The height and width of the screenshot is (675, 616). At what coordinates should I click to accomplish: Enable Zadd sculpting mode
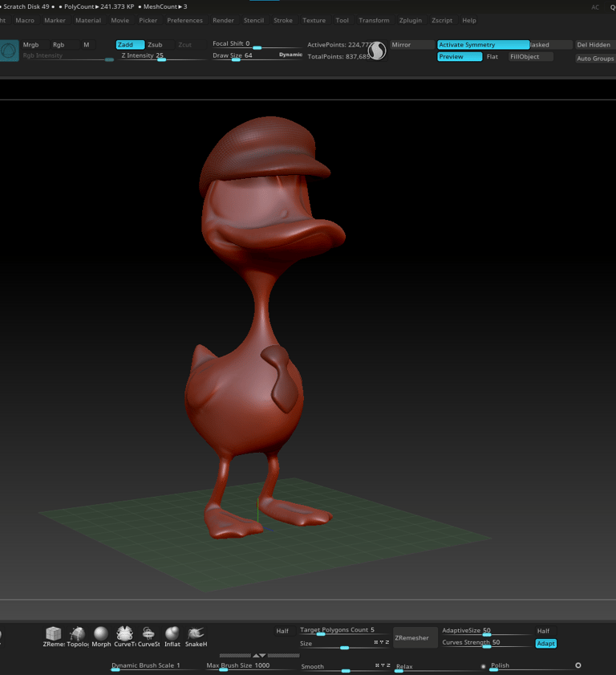[x=130, y=45]
